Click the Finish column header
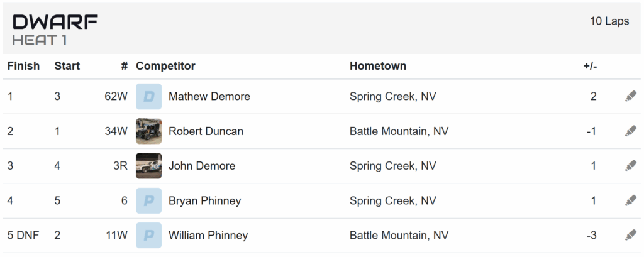 click(x=23, y=66)
